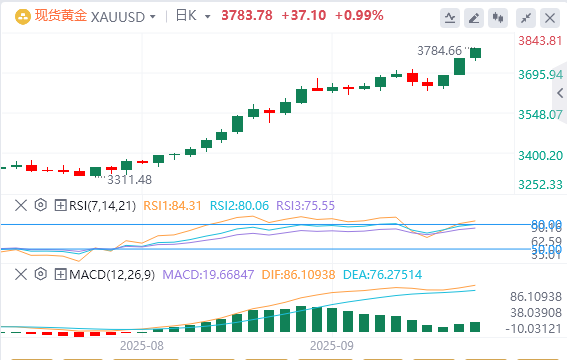
Task: Click the 3784.66 high price marker
Action: 440,51
